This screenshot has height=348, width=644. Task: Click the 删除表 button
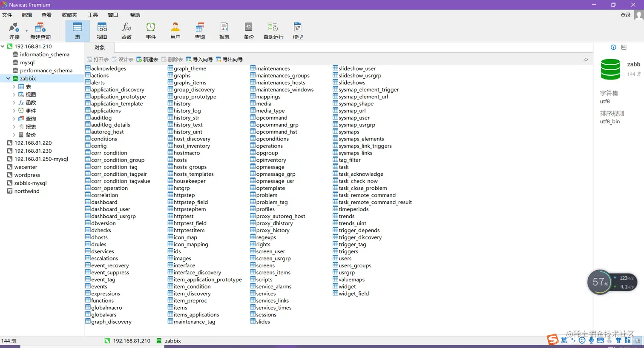click(x=172, y=60)
